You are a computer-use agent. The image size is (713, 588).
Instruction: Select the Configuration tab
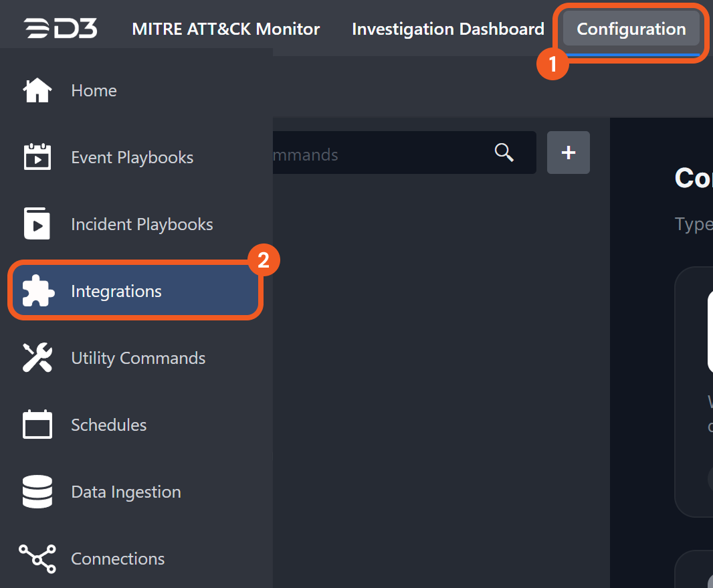[x=631, y=29]
